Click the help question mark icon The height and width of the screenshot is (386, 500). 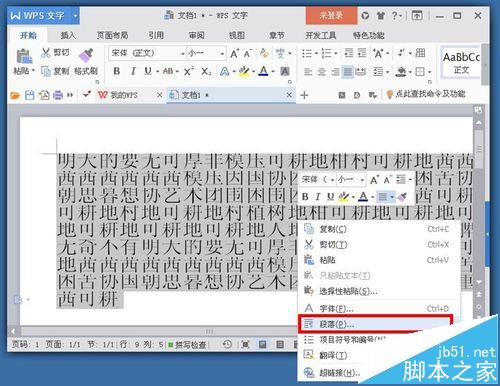coord(394,15)
